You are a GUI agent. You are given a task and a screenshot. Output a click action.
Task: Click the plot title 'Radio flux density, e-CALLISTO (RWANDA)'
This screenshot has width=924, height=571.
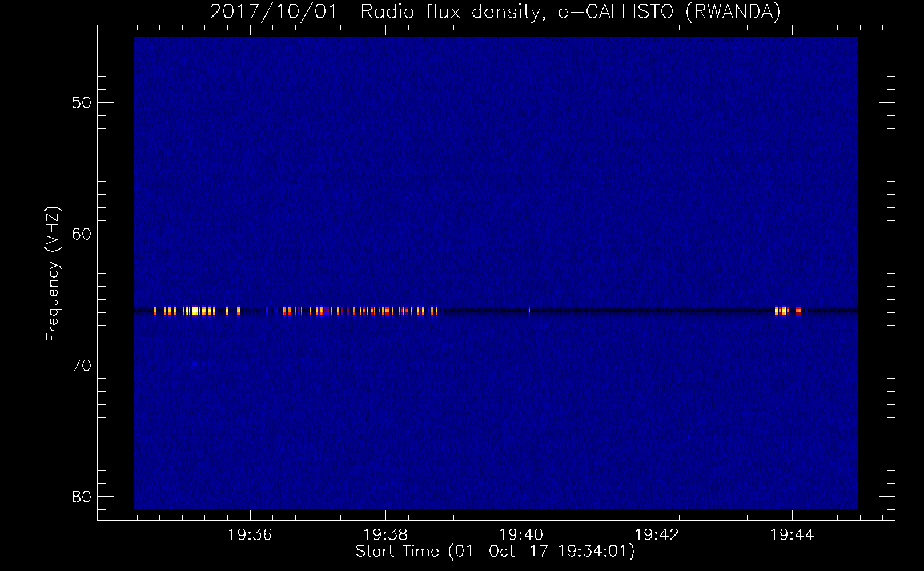(571, 11)
